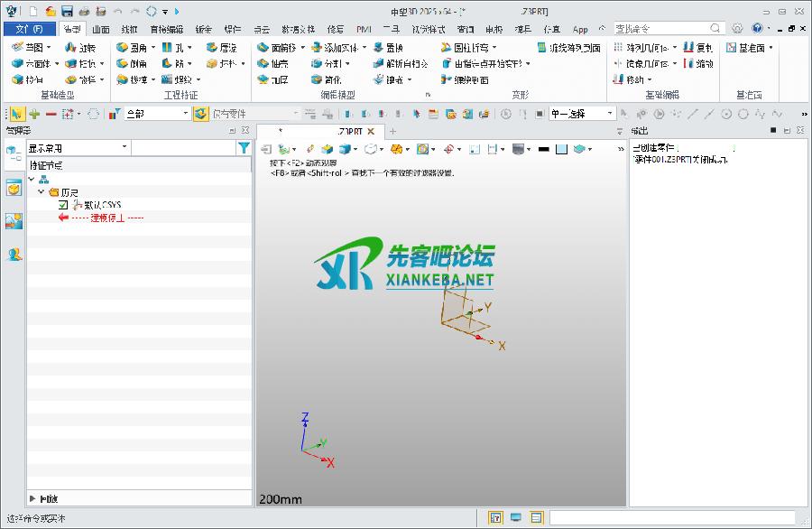Select the 圆角 (Fillet) tool
This screenshot has height=529, width=812.
(x=131, y=48)
